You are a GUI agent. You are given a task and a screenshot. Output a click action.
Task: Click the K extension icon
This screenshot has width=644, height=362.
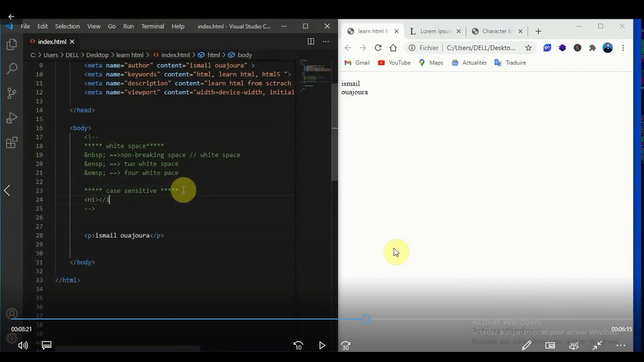coord(578,48)
